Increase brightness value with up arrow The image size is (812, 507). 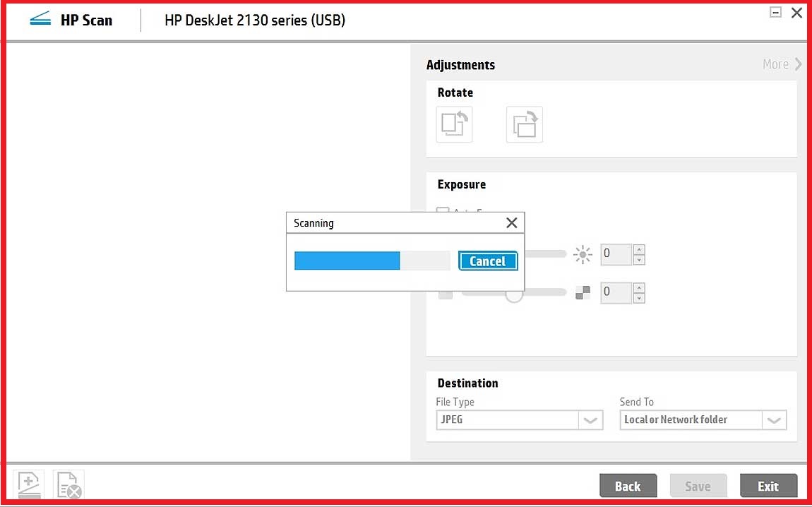[639, 249]
